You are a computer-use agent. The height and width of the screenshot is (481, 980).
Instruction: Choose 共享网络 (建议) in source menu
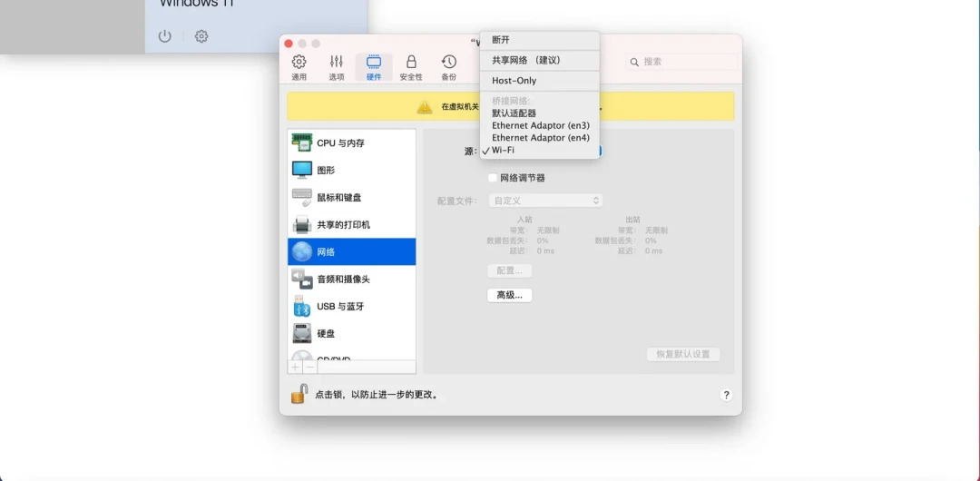pos(539,61)
